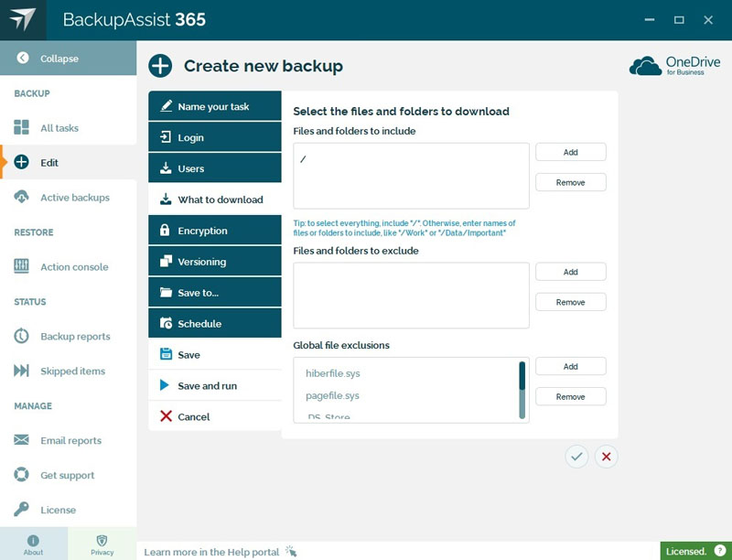Click the Skipped items fast-forward icon

tap(21, 371)
